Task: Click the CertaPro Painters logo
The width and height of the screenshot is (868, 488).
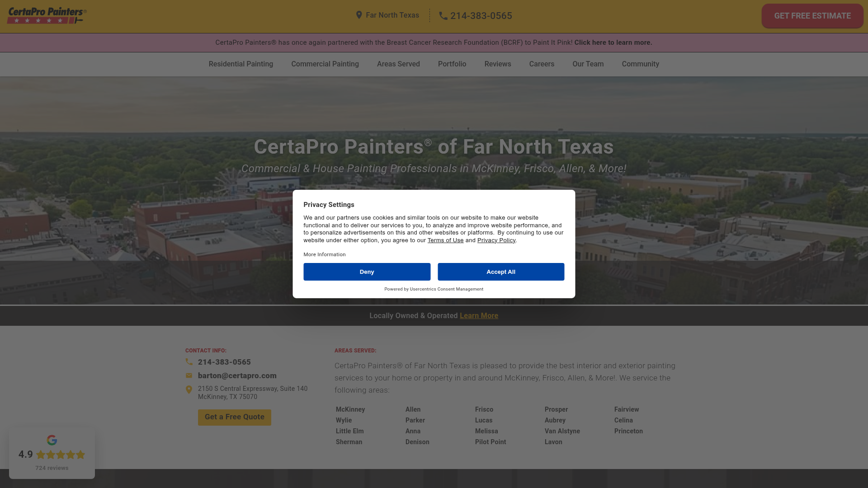Action: click(47, 15)
